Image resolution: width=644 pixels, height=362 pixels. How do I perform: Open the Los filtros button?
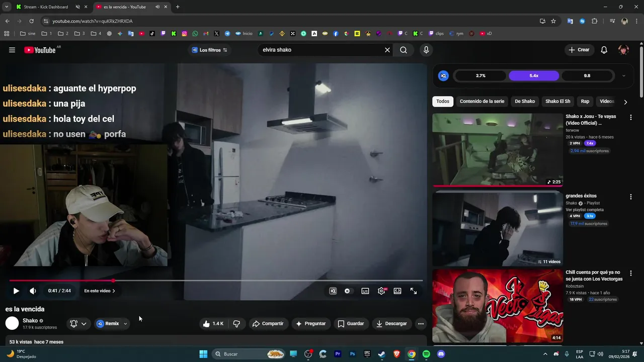coord(209,50)
